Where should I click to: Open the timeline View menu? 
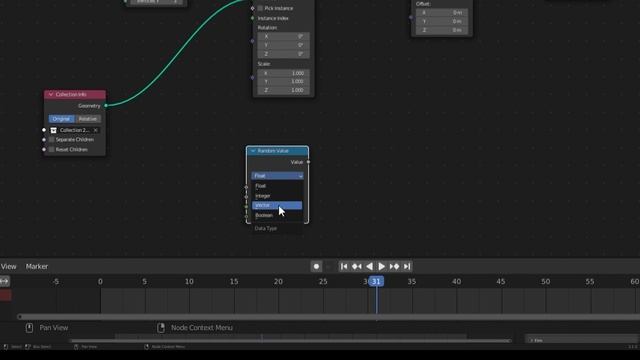pyautogui.click(x=9, y=267)
